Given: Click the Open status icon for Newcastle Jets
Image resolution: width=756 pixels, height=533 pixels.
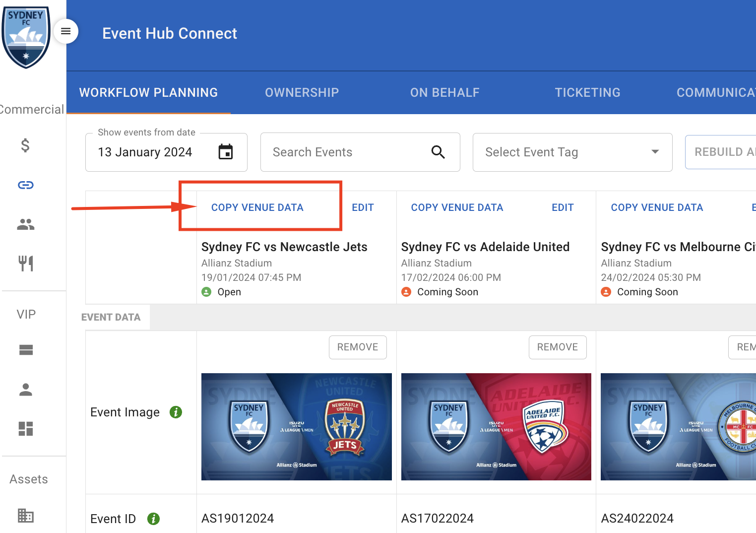Looking at the screenshot, I should pos(206,292).
